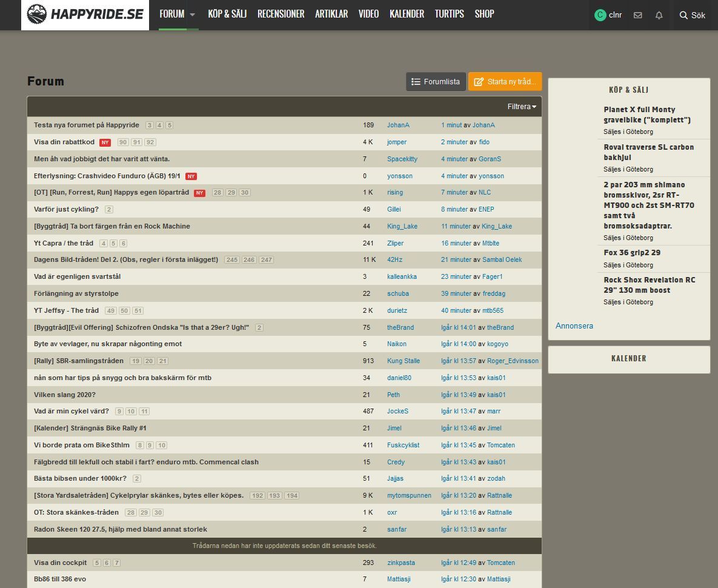Open the clnr user avatar
The width and height of the screenshot is (718, 588).
600,15
